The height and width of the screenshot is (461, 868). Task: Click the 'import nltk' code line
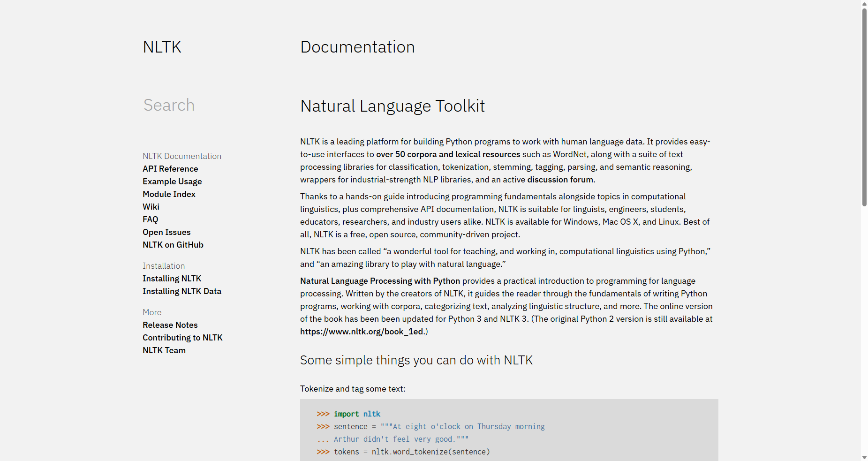pyautogui.click(x=348, y=414)
